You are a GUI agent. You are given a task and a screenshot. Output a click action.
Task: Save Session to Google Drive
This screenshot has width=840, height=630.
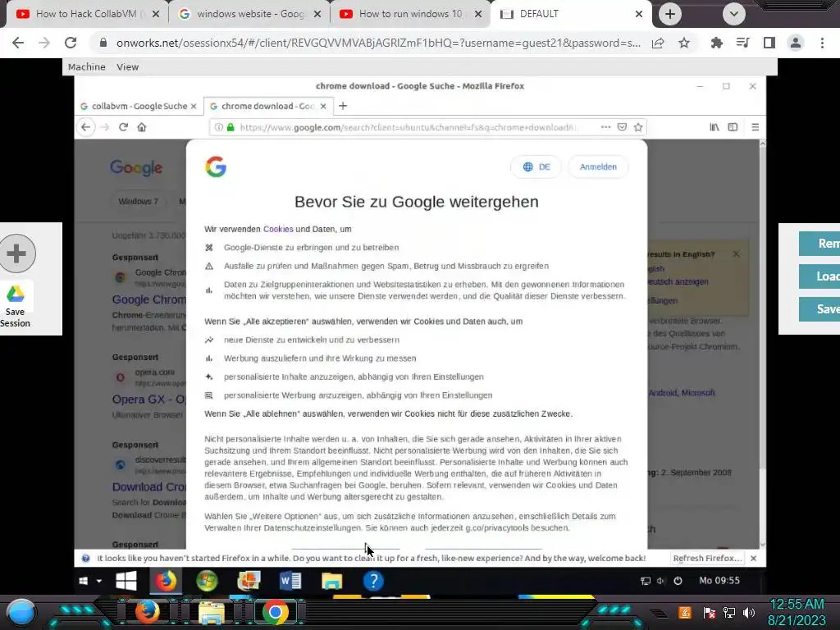pos(15,306)
